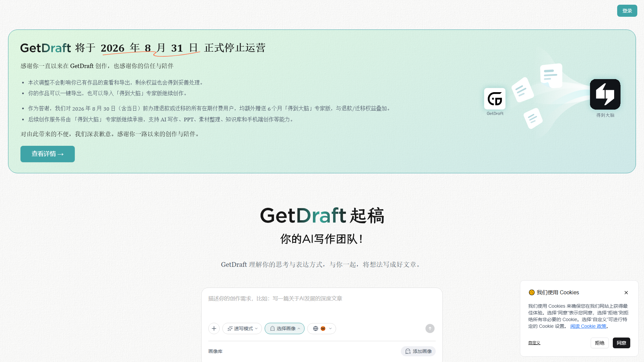The width and height of the screenshot is (644, 362).
Task: Open 查看详情 details button
Action: (48, 154)
